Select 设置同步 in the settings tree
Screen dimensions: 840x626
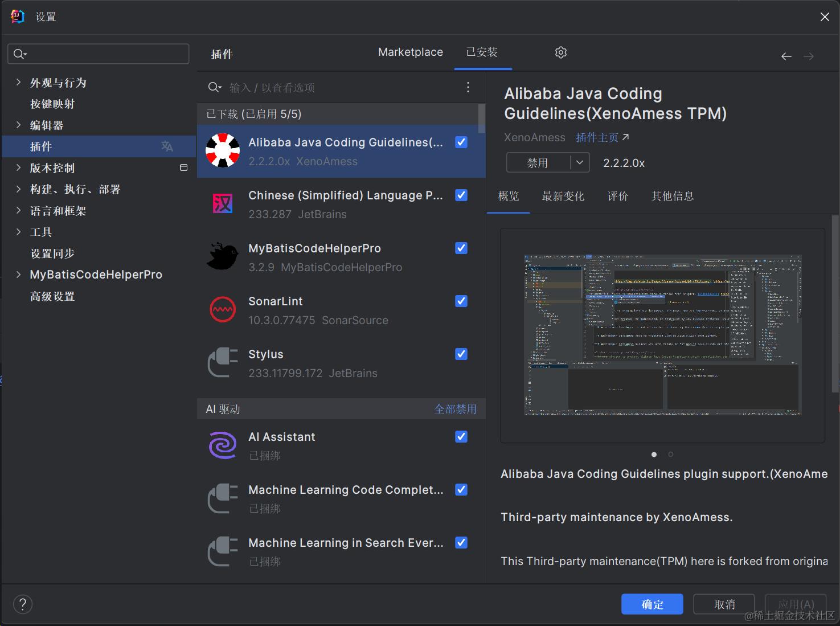tap(52, 253)
